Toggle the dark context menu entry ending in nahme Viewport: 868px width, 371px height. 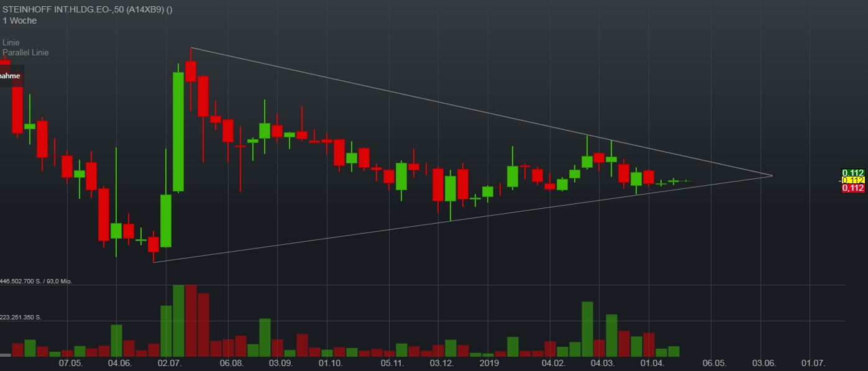[9, 75]
